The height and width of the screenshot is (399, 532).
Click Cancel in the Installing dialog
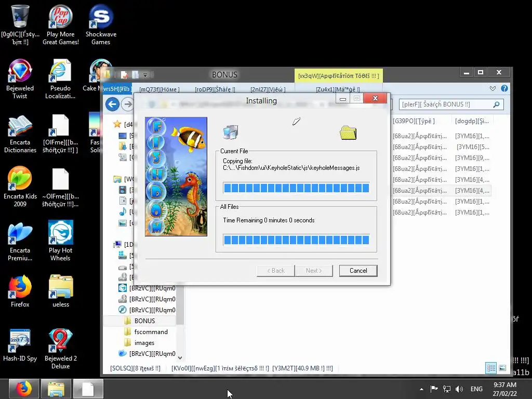point(358,270)
